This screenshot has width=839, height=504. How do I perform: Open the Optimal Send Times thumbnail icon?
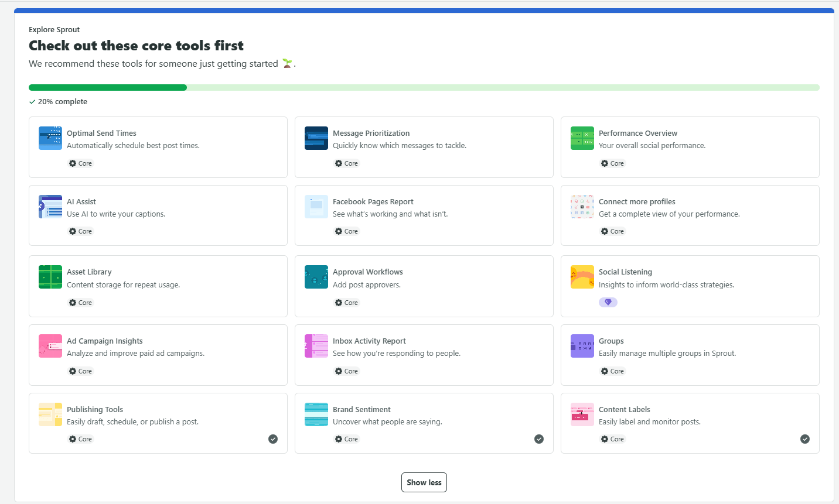point(50,138)
